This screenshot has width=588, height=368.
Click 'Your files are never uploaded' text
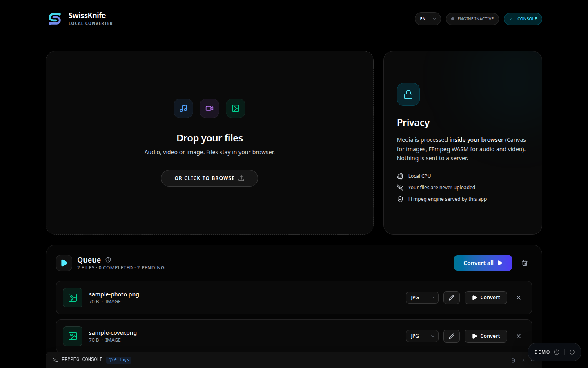[441, 188]
